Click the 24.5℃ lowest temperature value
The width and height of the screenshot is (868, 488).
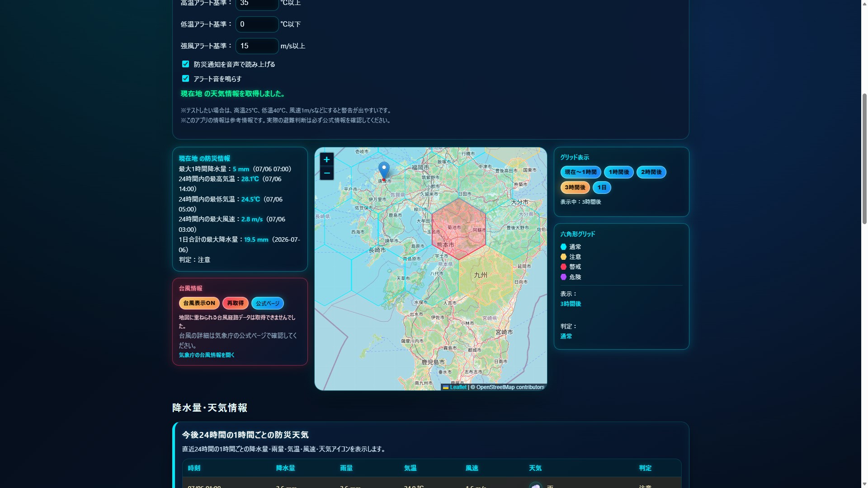tap(250, 199)
